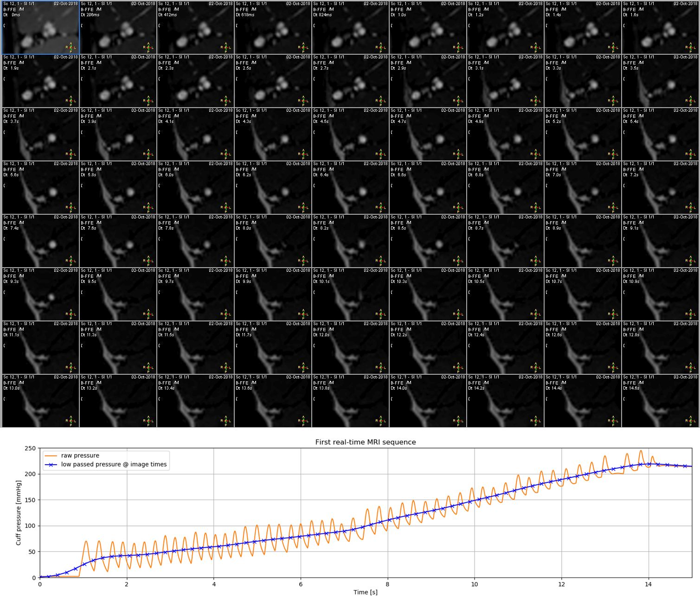The width and height of the screenshot is (700, 596).
Task: Open the MRI frame labeled Dt 3.7s
Action: tap(40, 135)
